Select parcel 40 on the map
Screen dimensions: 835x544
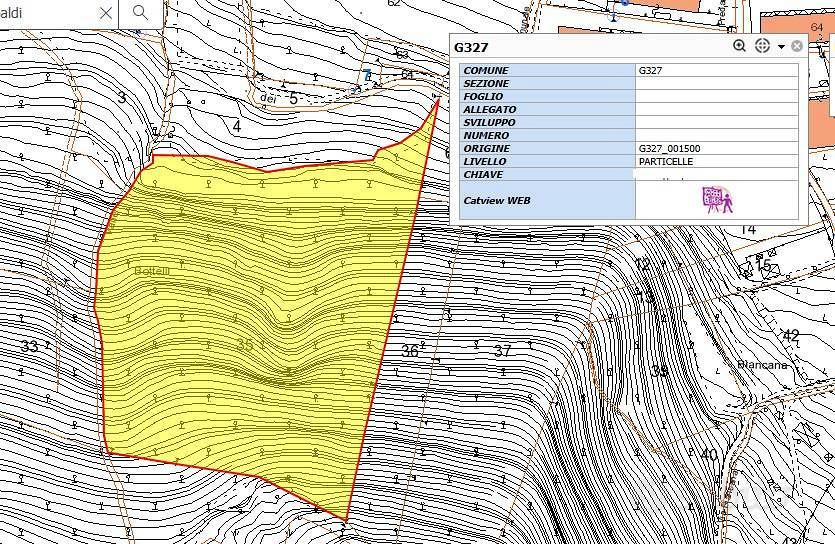[x=709, y=454]
